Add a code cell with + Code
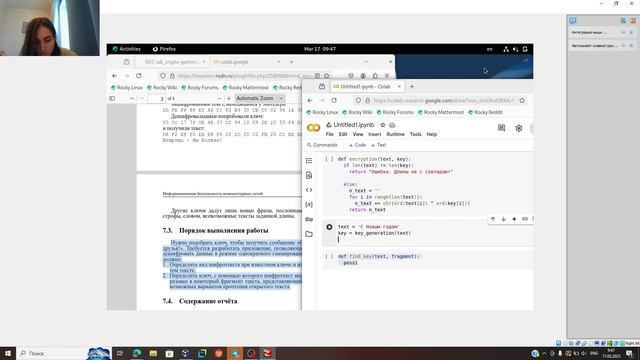 pyautogui.click(x=358, y=145)
